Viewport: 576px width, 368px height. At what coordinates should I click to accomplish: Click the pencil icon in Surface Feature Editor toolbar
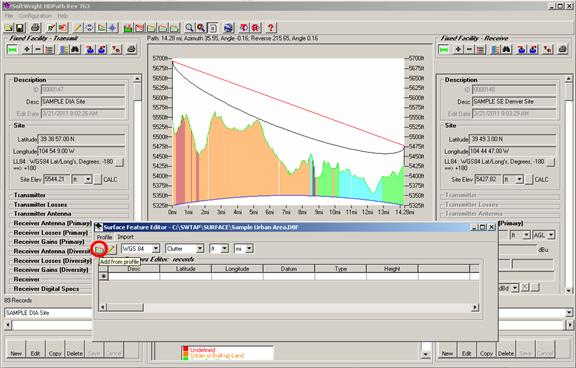point(111,249)
